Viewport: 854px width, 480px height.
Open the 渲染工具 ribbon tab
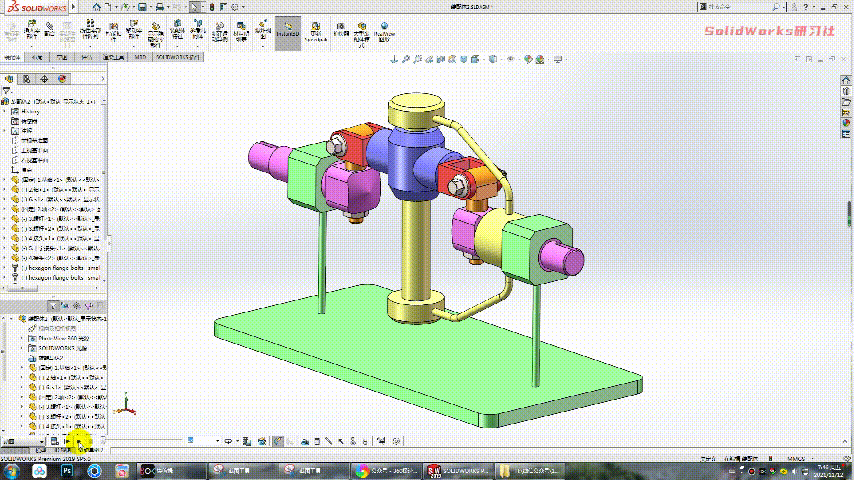114,57
